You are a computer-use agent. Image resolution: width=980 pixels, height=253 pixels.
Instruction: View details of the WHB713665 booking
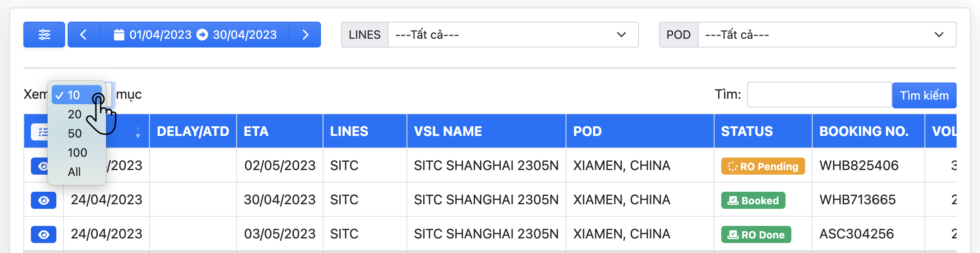43,200
